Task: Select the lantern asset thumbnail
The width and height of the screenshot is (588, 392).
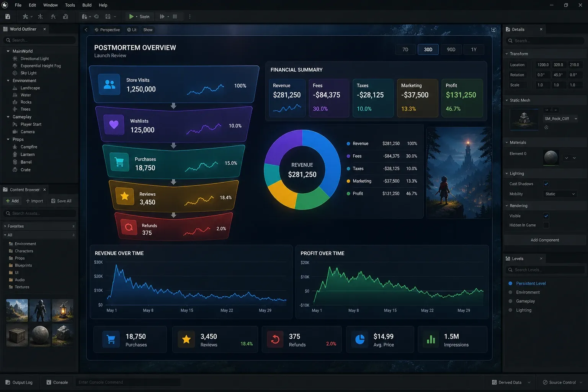Action: [63, 310]
